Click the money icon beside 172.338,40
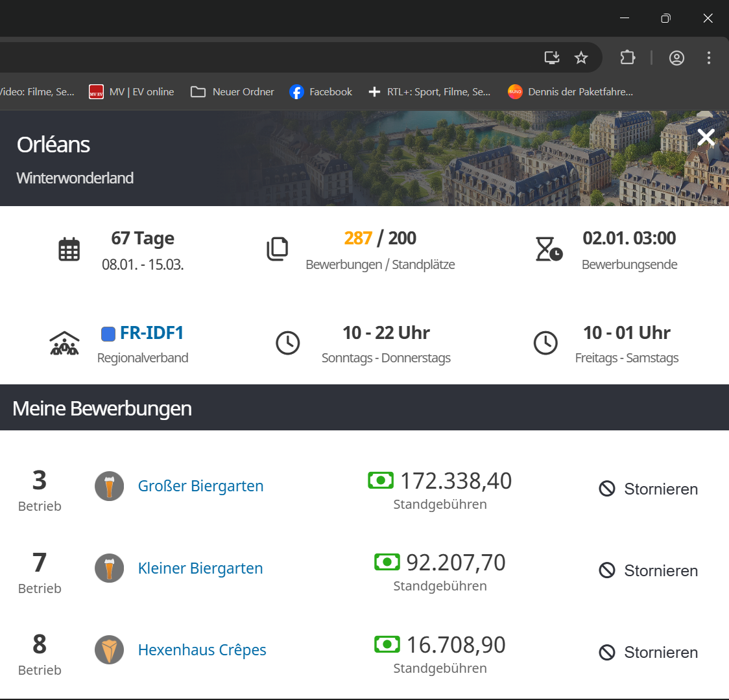 [381, 480]
